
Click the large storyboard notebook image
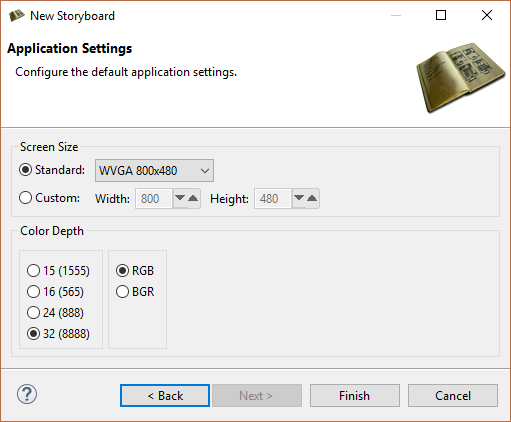[461, 78]
